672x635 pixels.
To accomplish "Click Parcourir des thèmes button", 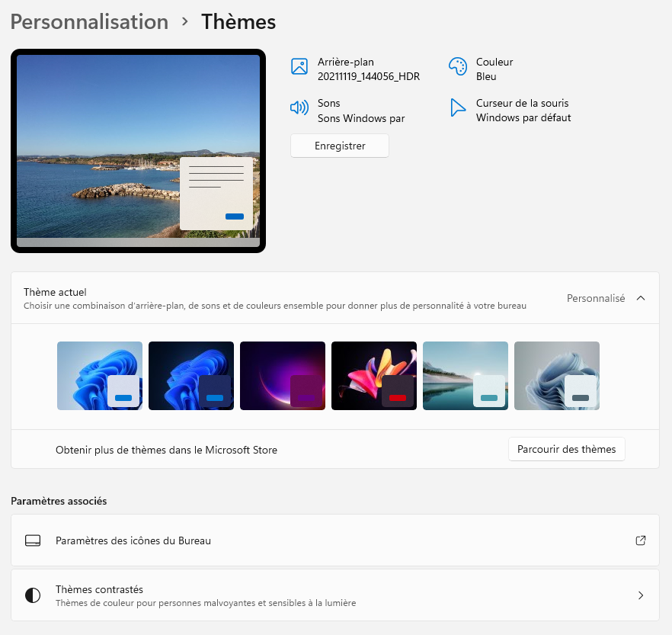I will coord(567,449).
